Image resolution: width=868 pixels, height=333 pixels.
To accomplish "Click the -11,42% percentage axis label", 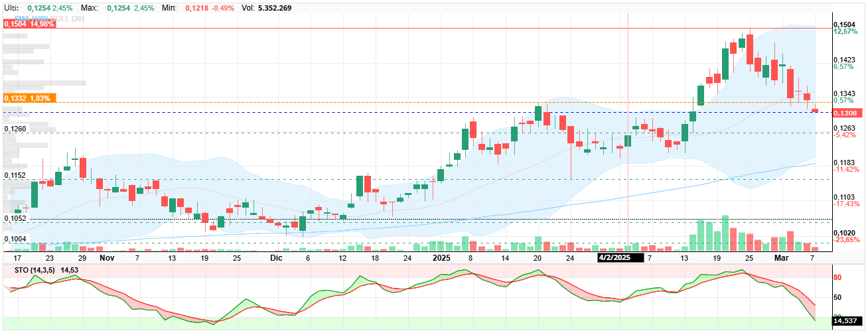I will (846, 170).
